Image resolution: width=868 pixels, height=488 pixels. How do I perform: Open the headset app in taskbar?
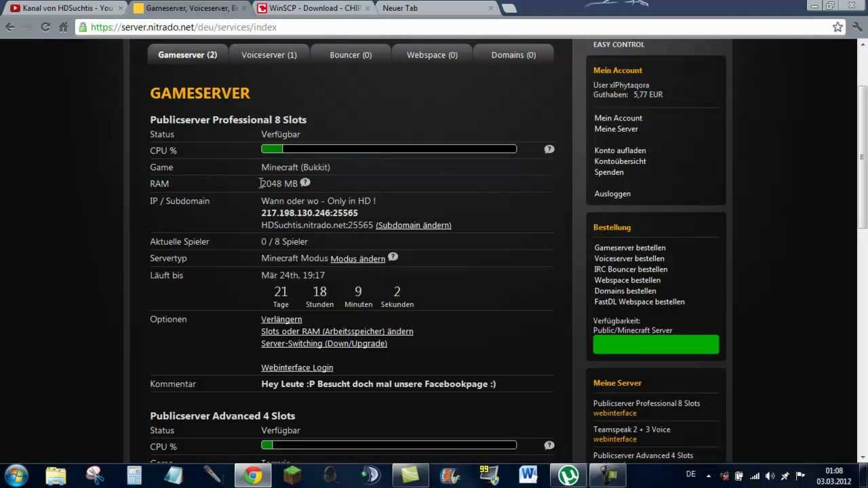(x=332, y=475)
